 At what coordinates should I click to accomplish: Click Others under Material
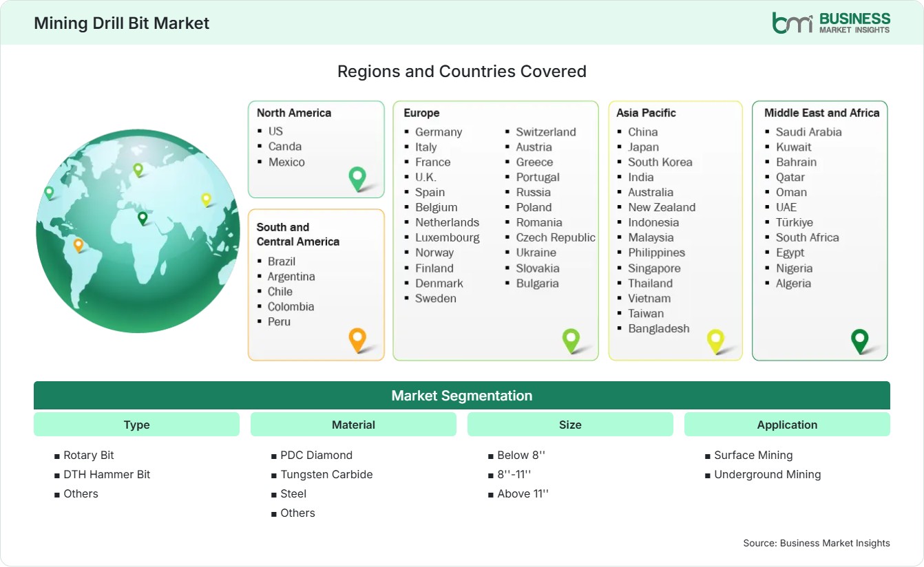[297, 513]
